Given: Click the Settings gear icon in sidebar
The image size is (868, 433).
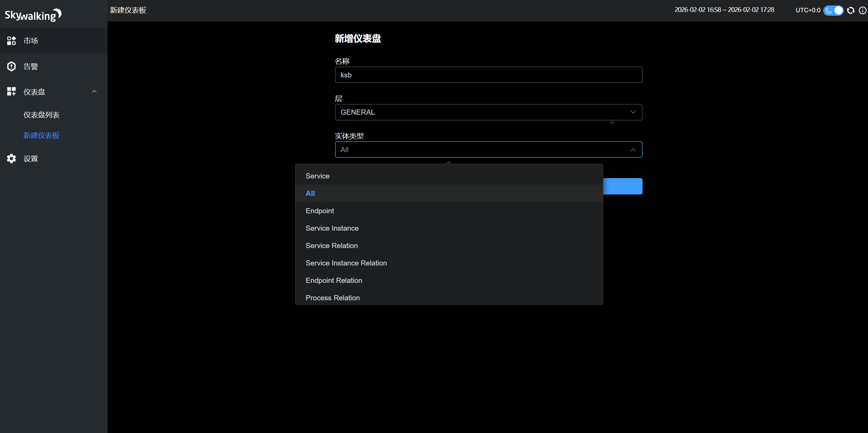Looking at the screenshot, I should 11,158.
